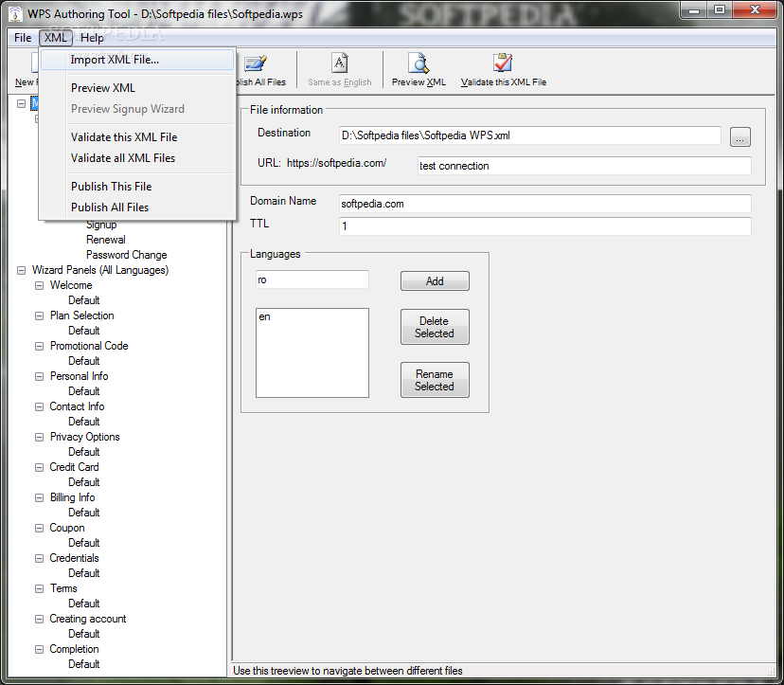Collapse the Welcome tree node
Image resolution: width=784 pixels, height=685 pixels.
coord(39,286)
